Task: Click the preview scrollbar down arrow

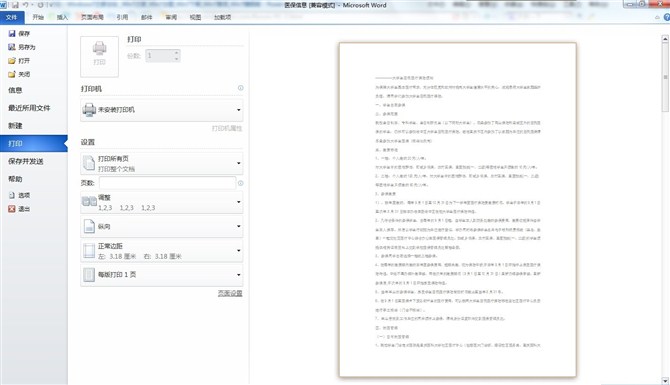Action: pos(665,380)
